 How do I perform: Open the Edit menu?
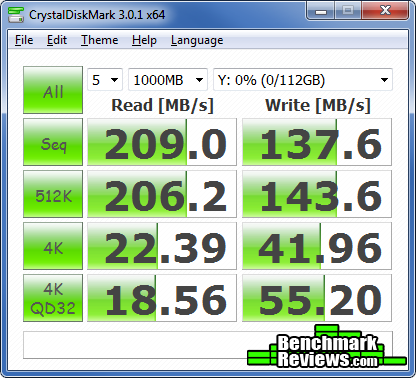[x=57, y=40]
